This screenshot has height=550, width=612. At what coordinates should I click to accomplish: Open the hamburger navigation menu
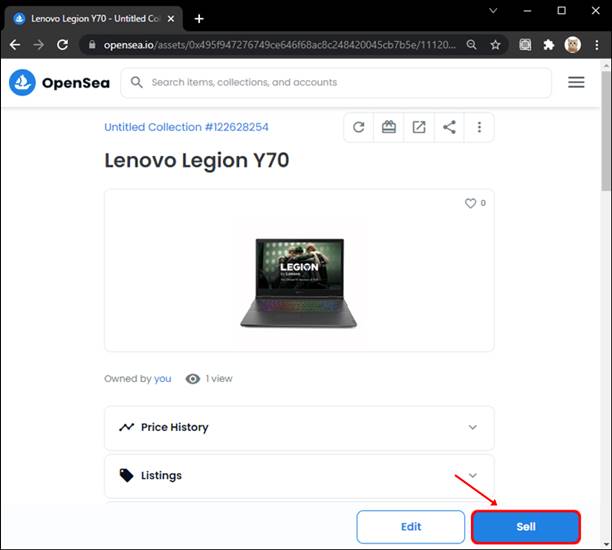(x=576, y=83)
